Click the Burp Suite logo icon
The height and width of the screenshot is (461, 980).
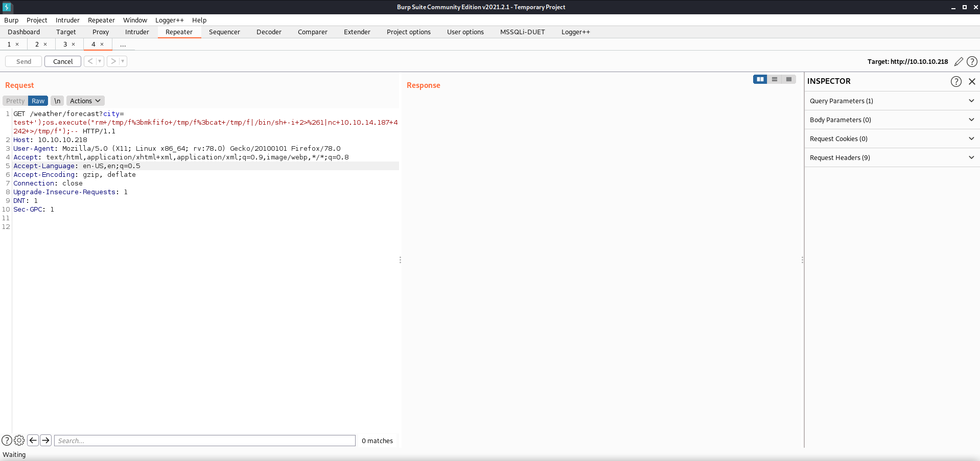coord(7,7)
